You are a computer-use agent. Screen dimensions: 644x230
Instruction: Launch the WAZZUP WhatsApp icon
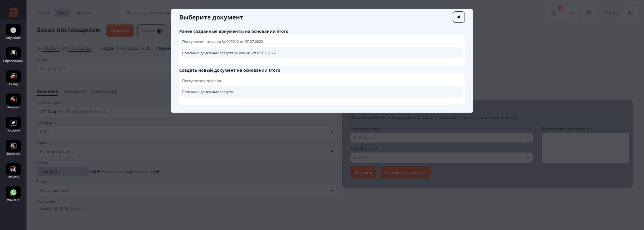point(13,193)
